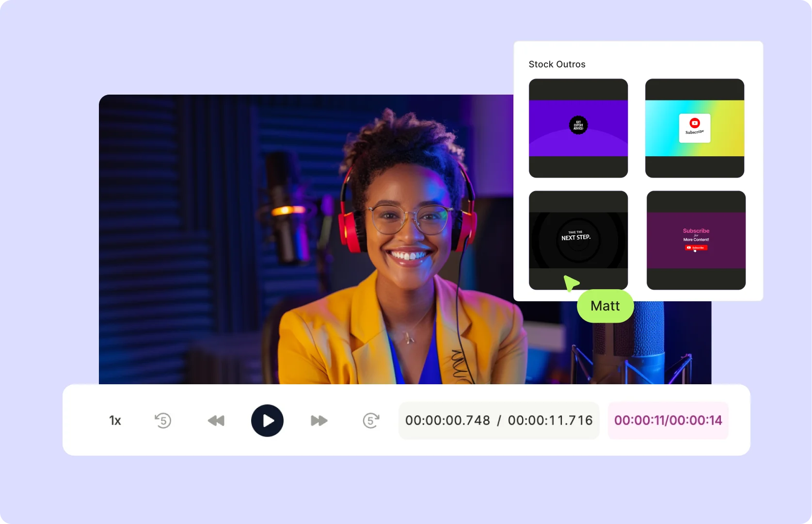Skip back 5 seconds
The image size is (812, 524).
coord(163,421)
